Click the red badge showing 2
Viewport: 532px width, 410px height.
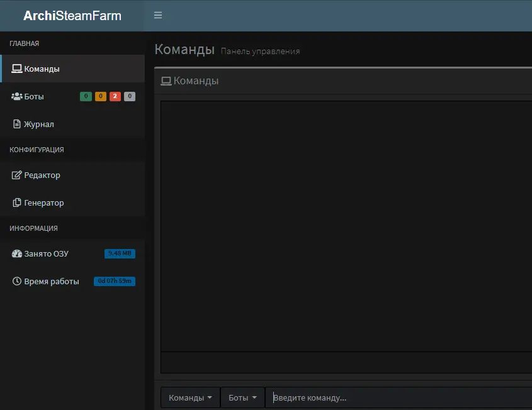click(115, 96)
